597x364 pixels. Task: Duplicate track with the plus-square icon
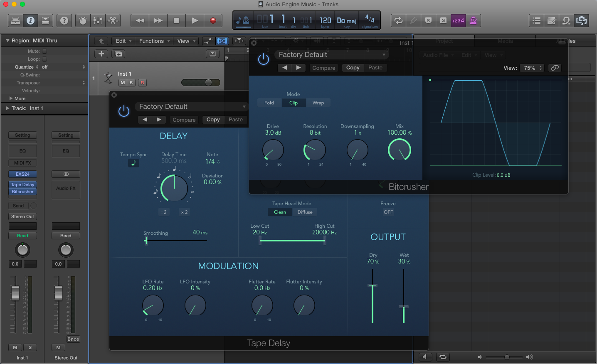[x=118, y=54]
